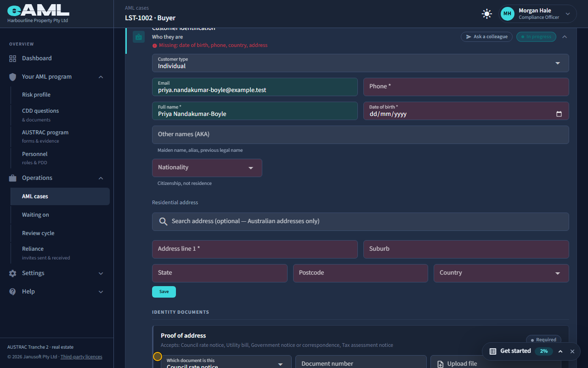Click the Phone input field
588x368 pixels.
click(x=466, y=87)
